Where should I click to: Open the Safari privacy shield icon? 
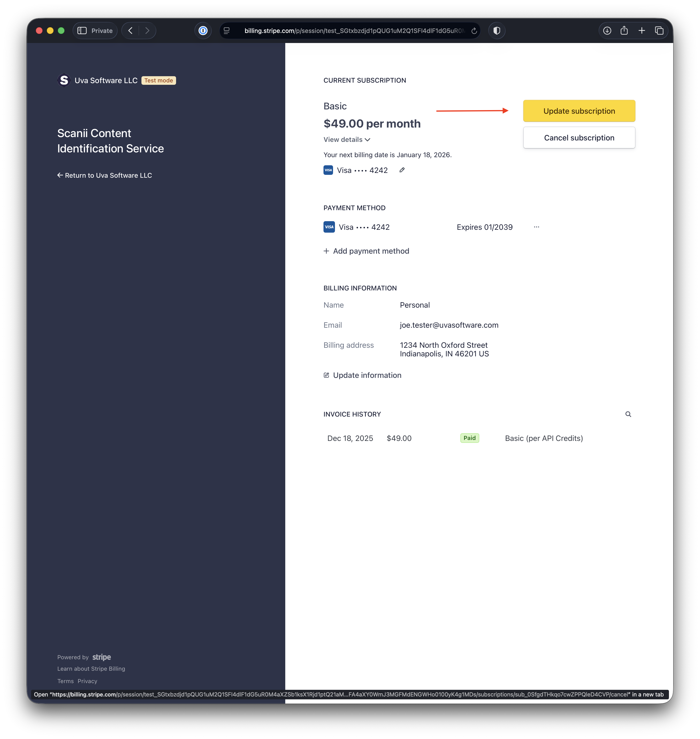click(497, 31)
